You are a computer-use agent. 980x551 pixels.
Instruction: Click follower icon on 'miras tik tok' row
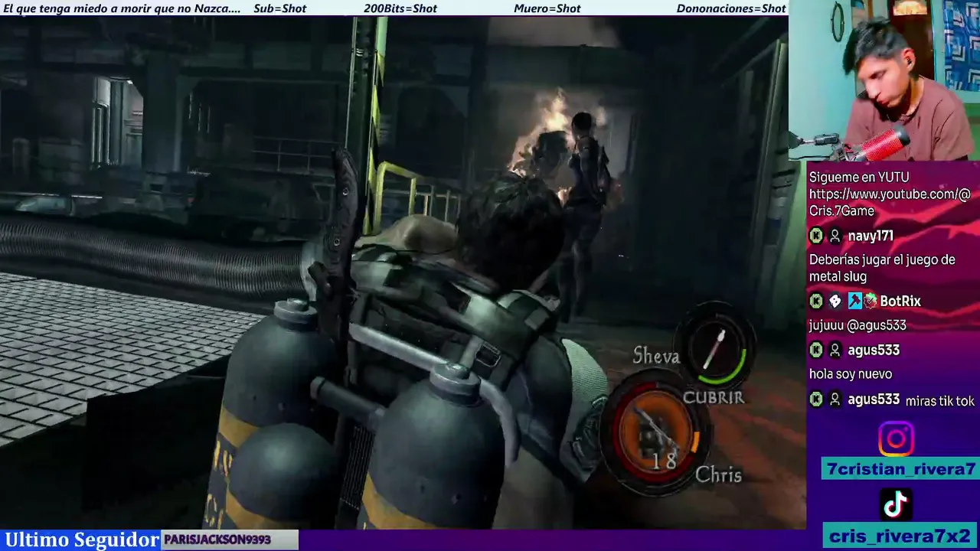[x=835, y=399]
